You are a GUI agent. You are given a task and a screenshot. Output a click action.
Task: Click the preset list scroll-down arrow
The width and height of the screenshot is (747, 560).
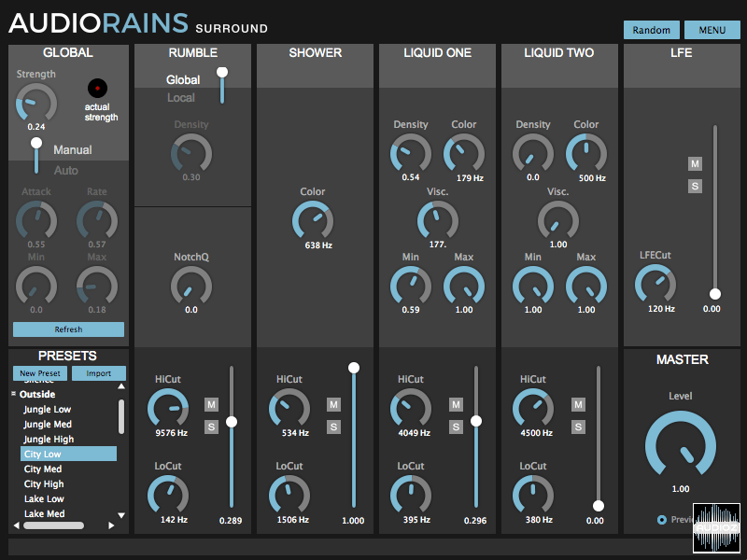121,515
